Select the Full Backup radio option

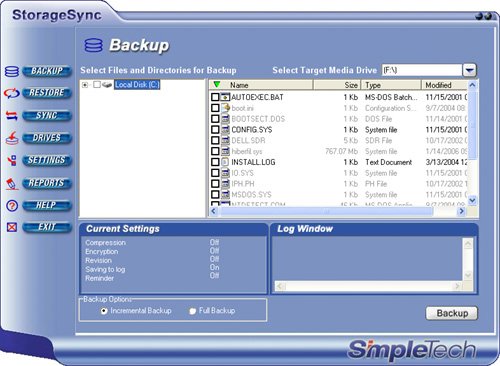(192, 311)
